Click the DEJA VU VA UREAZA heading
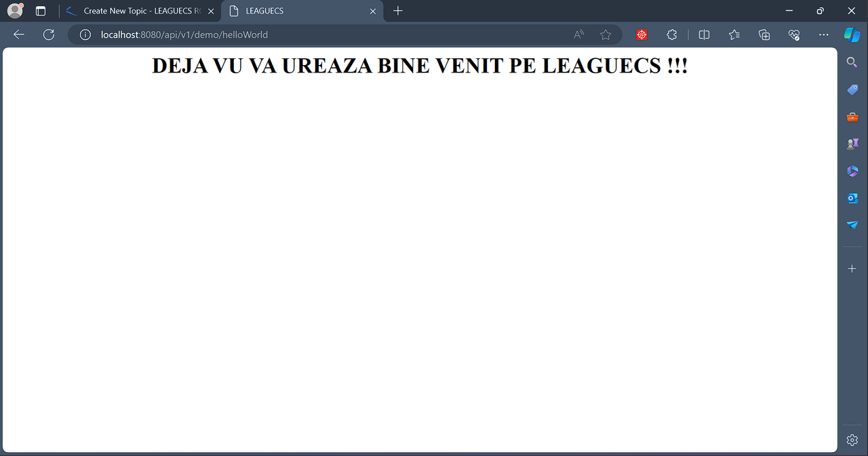Image resolution: width=868 pixels, height=456 pixels. (420, 66)
